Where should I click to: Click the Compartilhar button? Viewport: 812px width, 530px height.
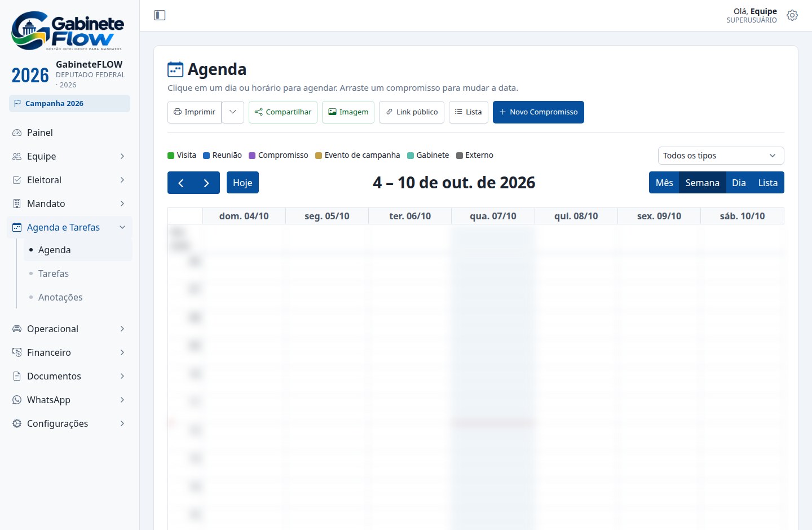[x=283, y=112]
